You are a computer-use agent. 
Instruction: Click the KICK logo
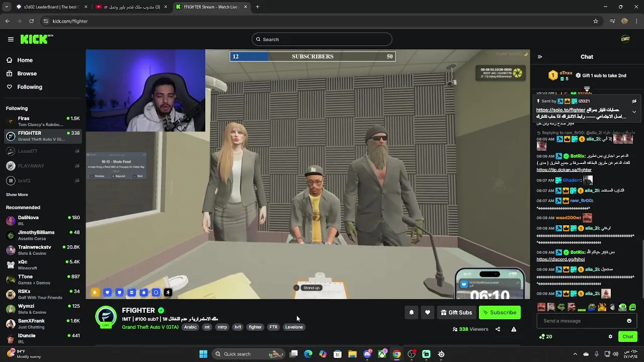pos(36,39)
